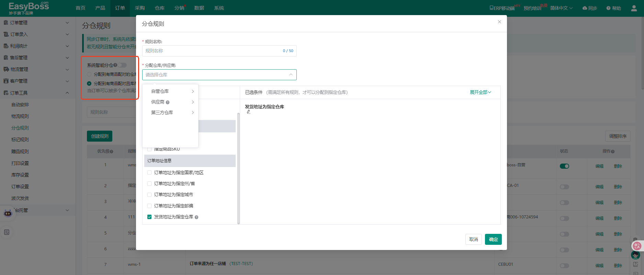644x275 pixels.
Task: Click help icon beside 发货地址为指定仓库 checkbox
Action: pos(196,217)
